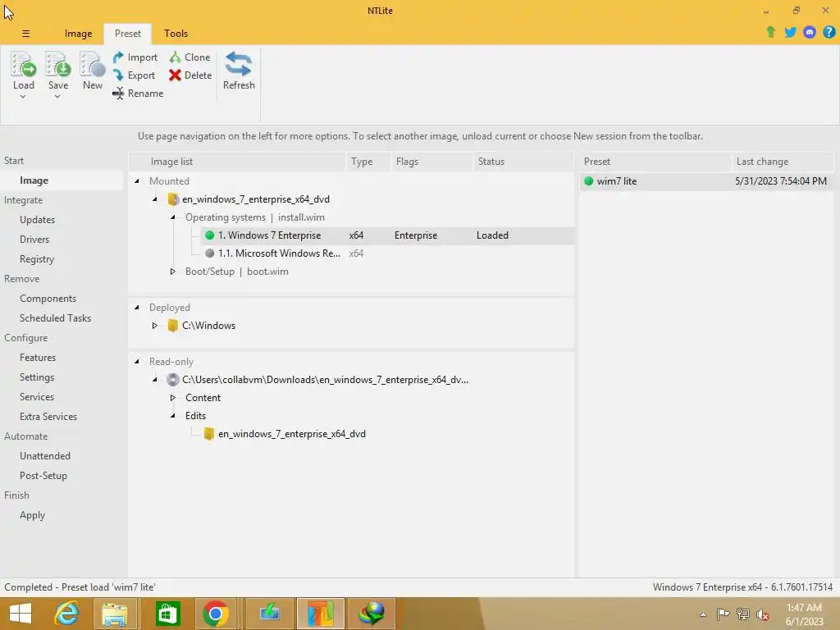Import a preset file
The height and width of the screenshot is (630, 840).
[135, 57]
